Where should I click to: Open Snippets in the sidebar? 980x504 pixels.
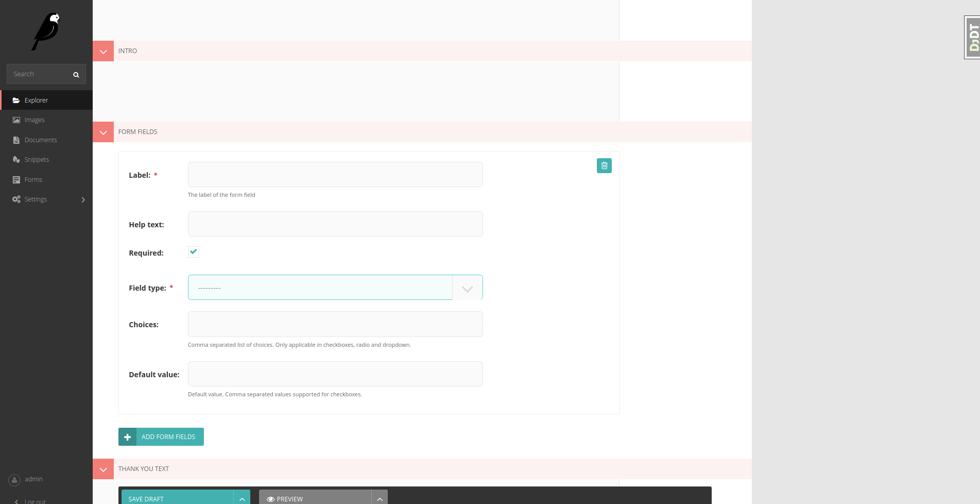point(46,160)
